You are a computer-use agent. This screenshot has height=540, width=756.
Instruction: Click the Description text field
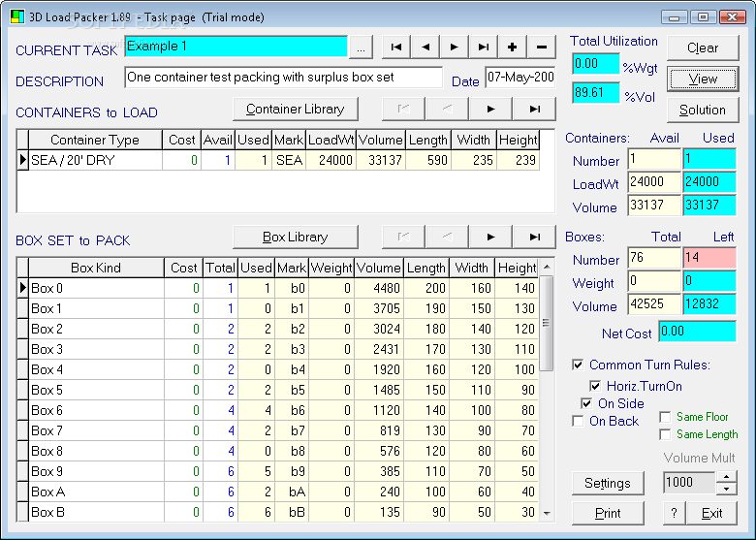[x=283, y=78]
